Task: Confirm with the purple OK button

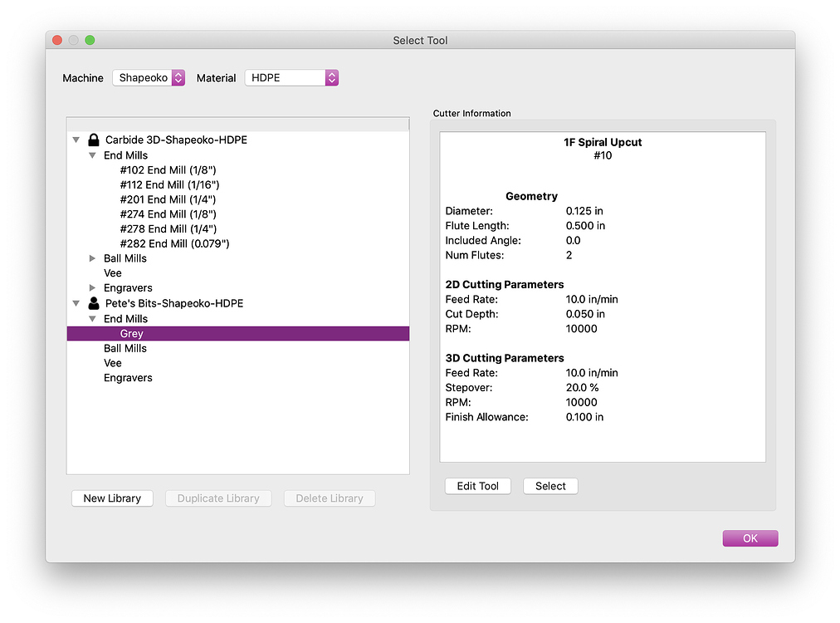Action: pos(750,538)
